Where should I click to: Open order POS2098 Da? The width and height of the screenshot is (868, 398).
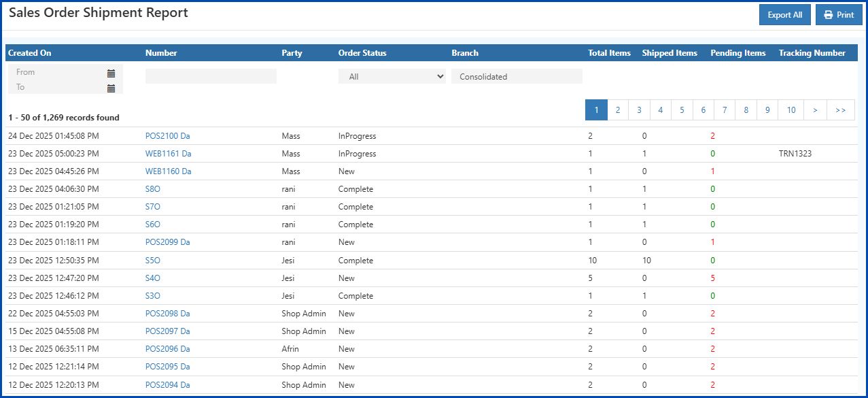pos(167,313)
